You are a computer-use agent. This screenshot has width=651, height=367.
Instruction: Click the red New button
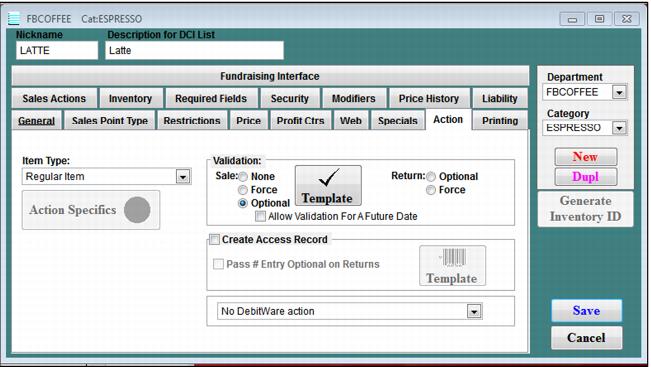[x=585, y=157]
